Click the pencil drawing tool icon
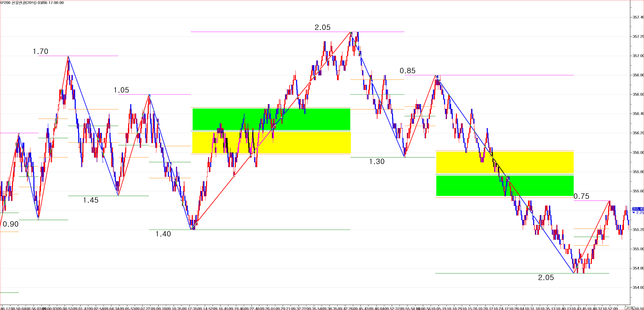This screenshot has height=310, width=644. point(627,308)
